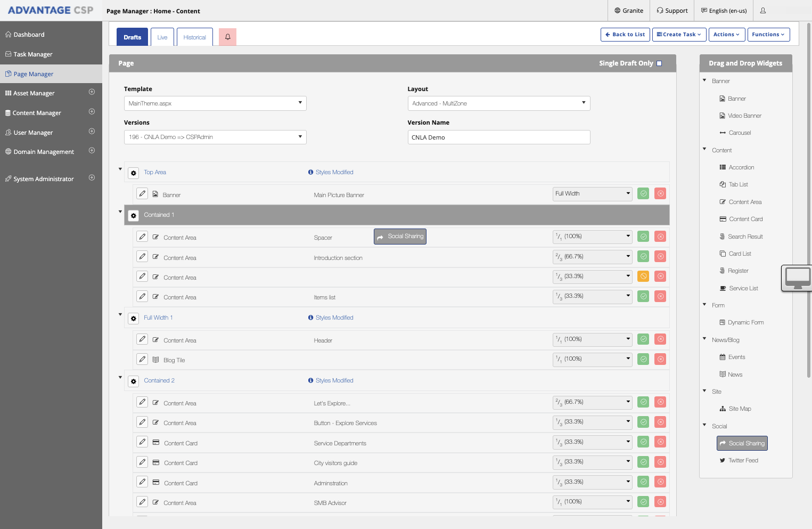Toggle green status on City visitors guide row
This screenshot has width=812, height=529.
[x=643, y=462]
